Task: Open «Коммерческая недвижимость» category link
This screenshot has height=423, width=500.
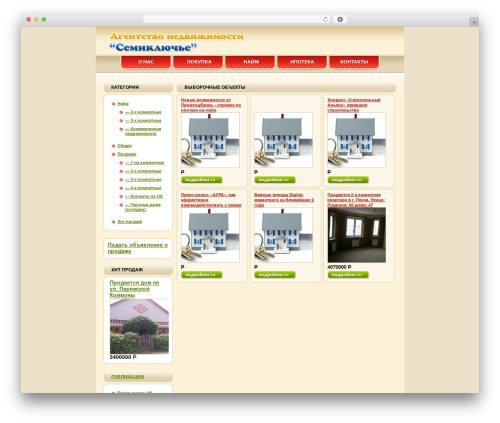Action: pyautogui.click(x=143, y=131)
